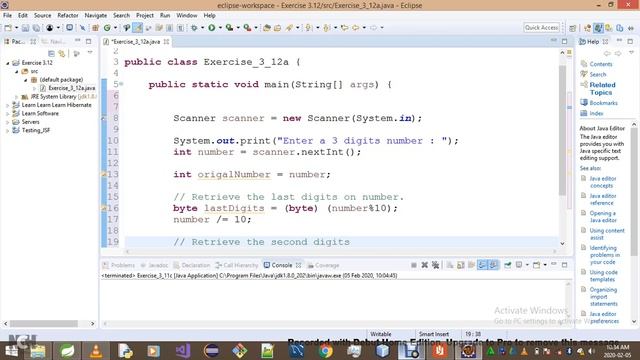Open the Run button dropdown arrow
The width and height of the screenshot is (640, 360).
[220, 28]
